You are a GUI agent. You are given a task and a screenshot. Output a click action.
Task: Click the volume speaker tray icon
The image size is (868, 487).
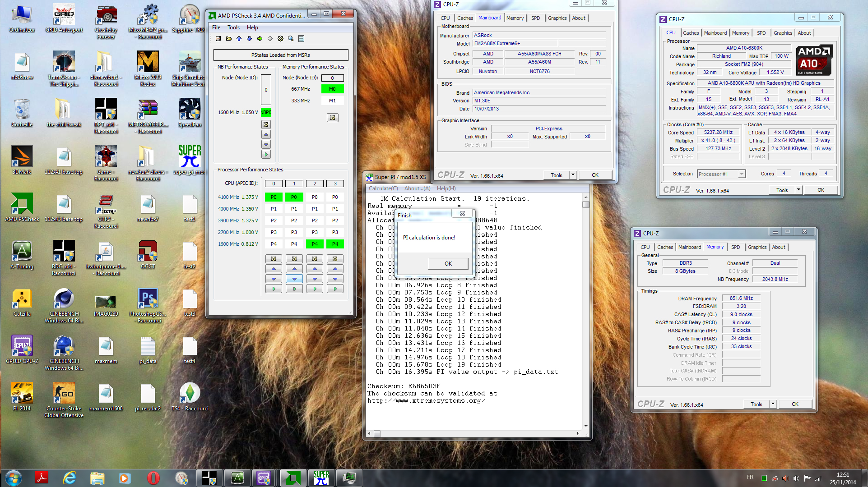pos(796,478)
